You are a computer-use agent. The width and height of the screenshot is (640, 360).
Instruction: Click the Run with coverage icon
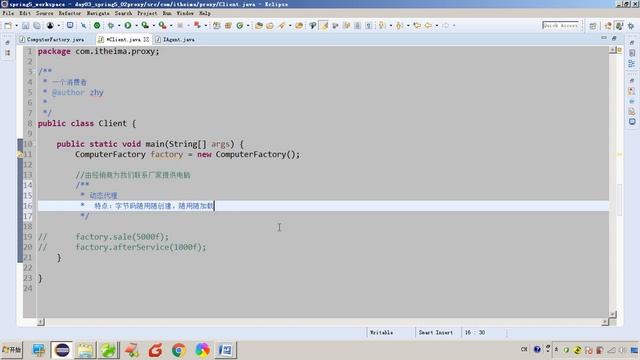[144, 26]
